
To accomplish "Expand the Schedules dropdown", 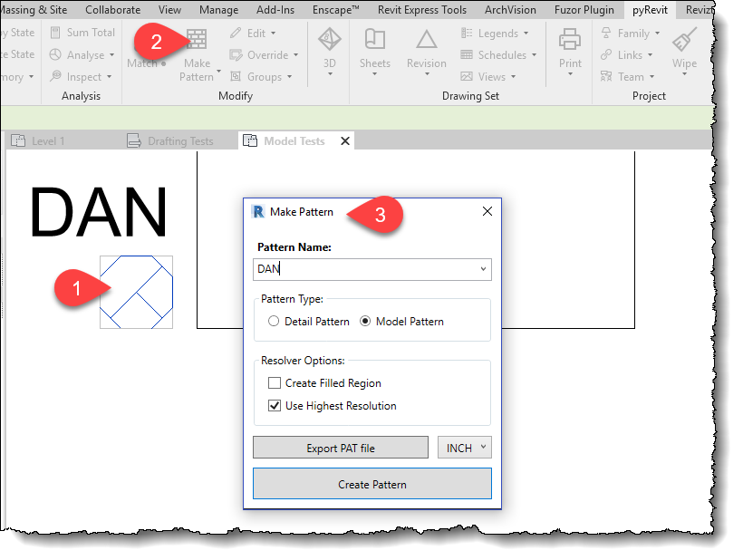I will [533, 54].
